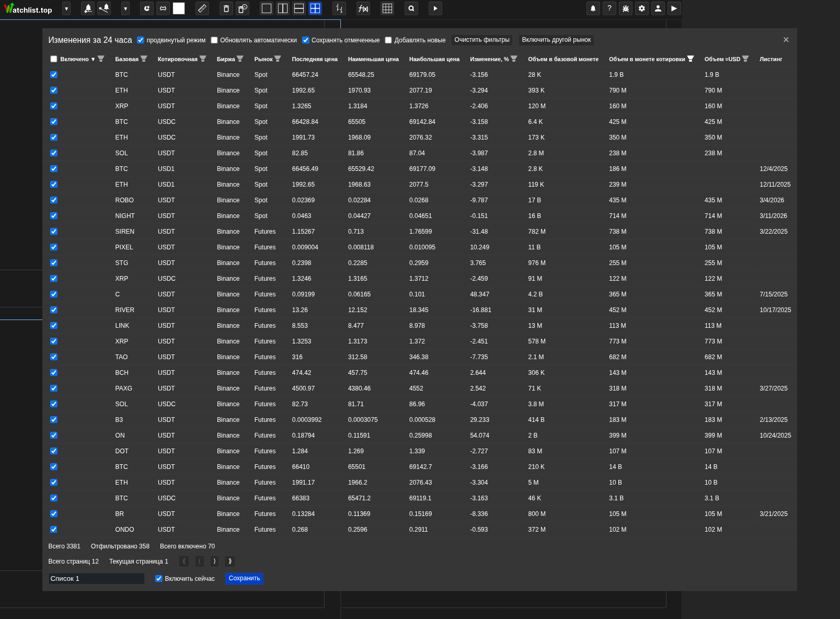
Task: Click the 'Список 1' name input field
Action: pyautogui.click(x=96, y=578)
